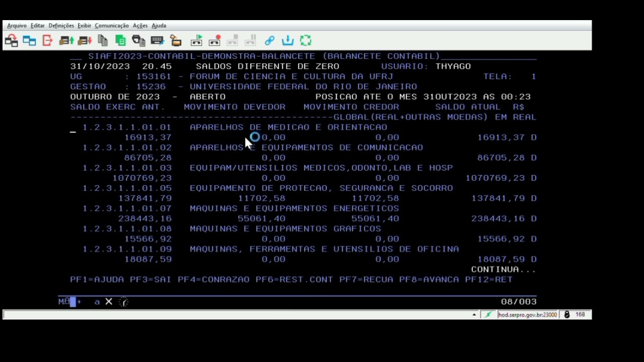Click account code 1.2.3.1.1.01.03
The image size is (644, 362).
[127, 168]
